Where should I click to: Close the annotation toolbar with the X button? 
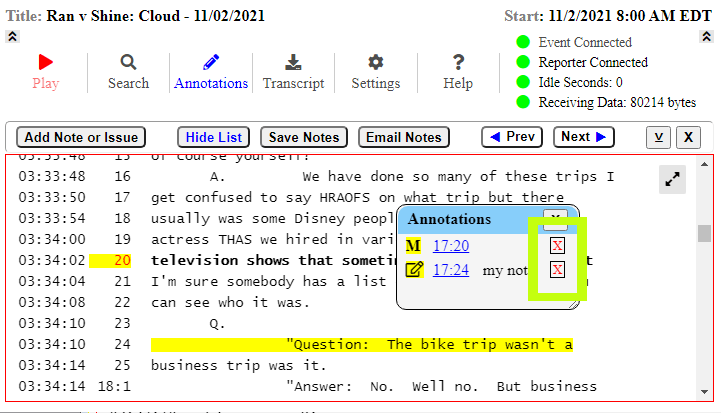tap(688, 137)
